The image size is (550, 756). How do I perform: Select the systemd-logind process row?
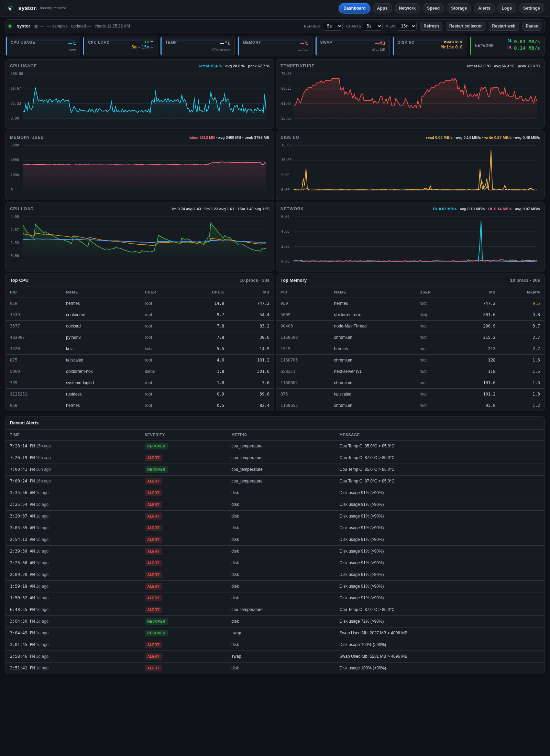click(140, 383)
